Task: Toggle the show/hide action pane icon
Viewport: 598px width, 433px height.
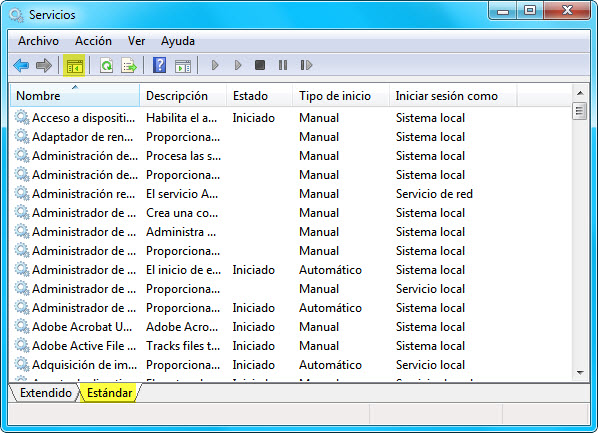Action: (183, 66)
